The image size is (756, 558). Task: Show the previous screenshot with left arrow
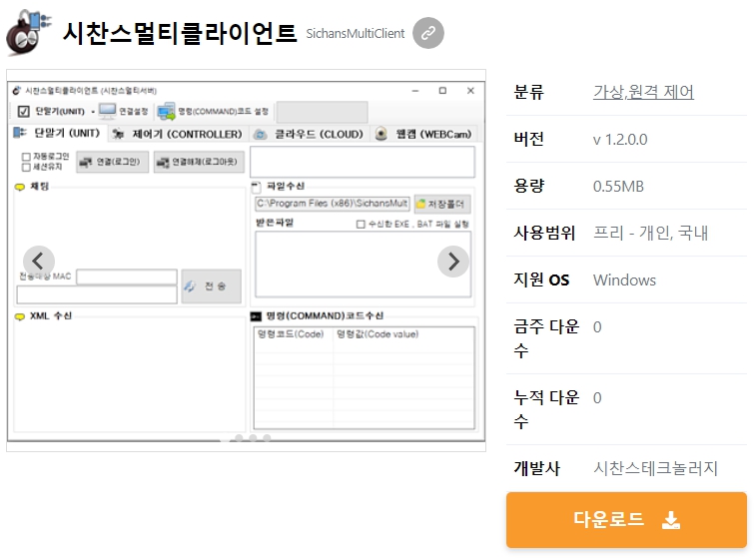(39, 262)
